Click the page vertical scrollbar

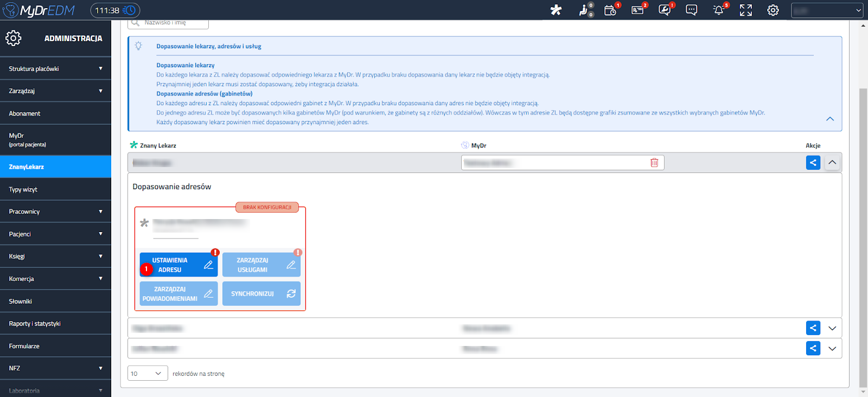coord(863,236)
